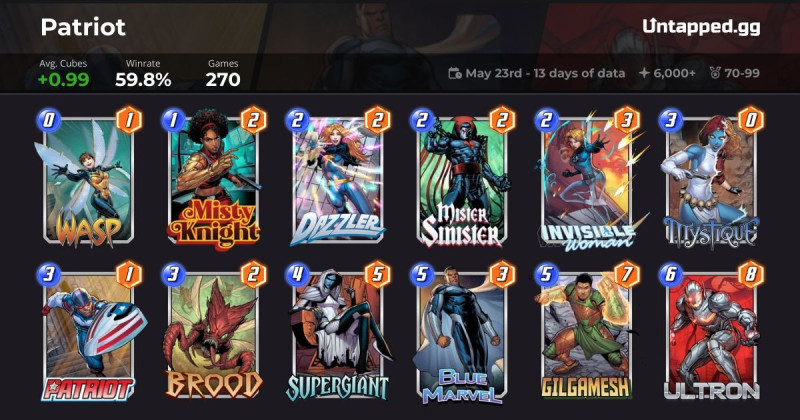Click the +0.99 average cubes value
This screenshot has height=420, width=800.
[x=63, y=80]
